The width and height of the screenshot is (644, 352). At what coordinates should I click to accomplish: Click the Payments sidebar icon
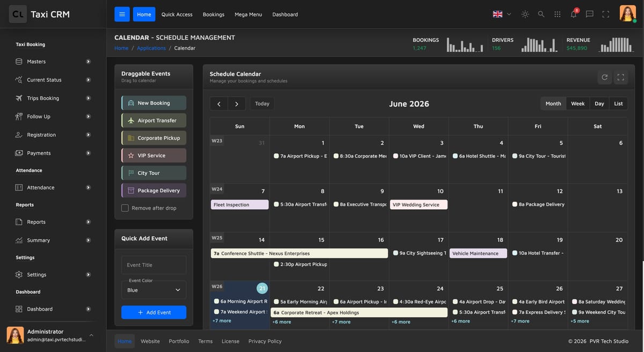19,153
